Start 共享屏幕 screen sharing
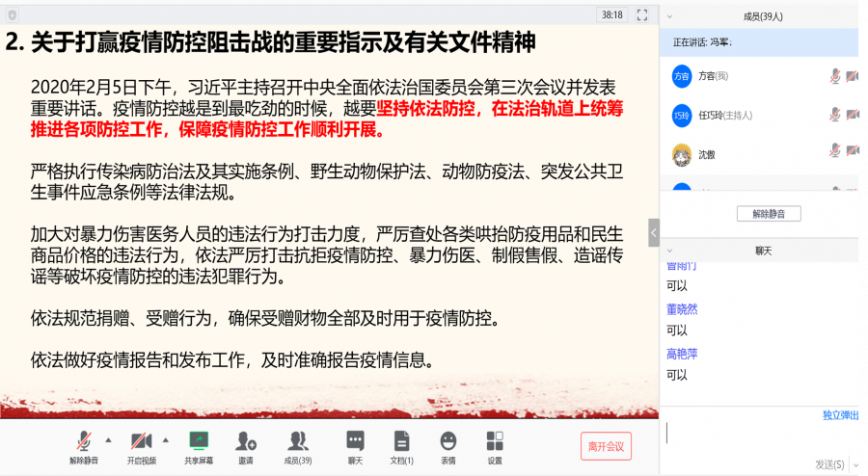 click(199, 441)
